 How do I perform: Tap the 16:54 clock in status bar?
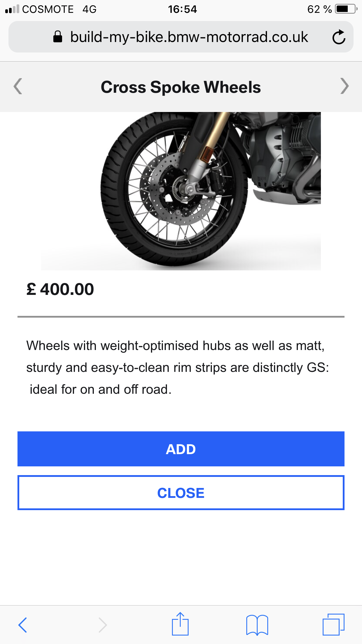click(182, 9)
